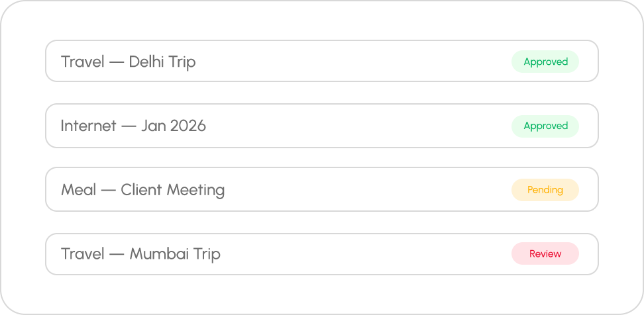
Task: Click Approved status badge for Internet expense
Action: [x=545, y=126]
